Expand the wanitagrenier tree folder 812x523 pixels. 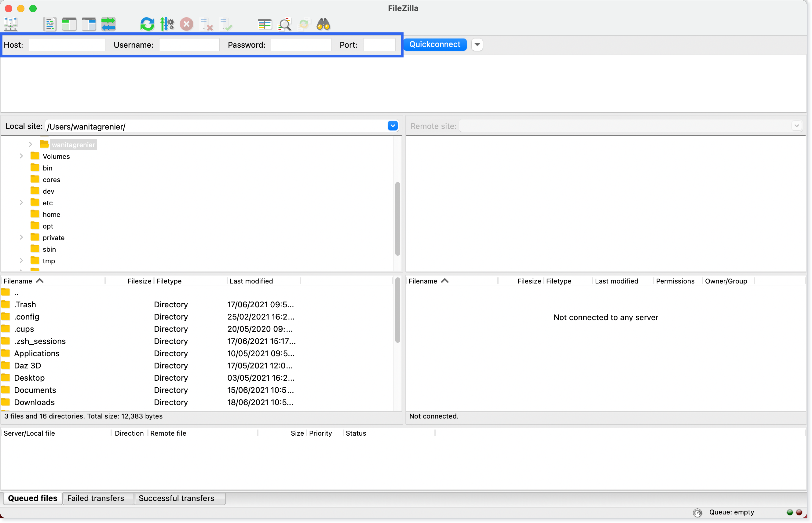point(31,145)
